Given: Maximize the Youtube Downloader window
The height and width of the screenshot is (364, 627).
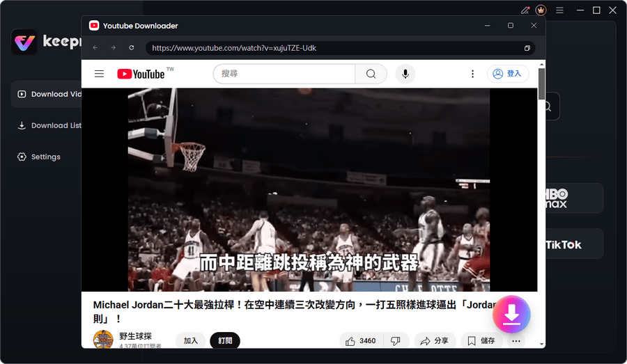Looking at the screenshot, I should click(511, 26).
